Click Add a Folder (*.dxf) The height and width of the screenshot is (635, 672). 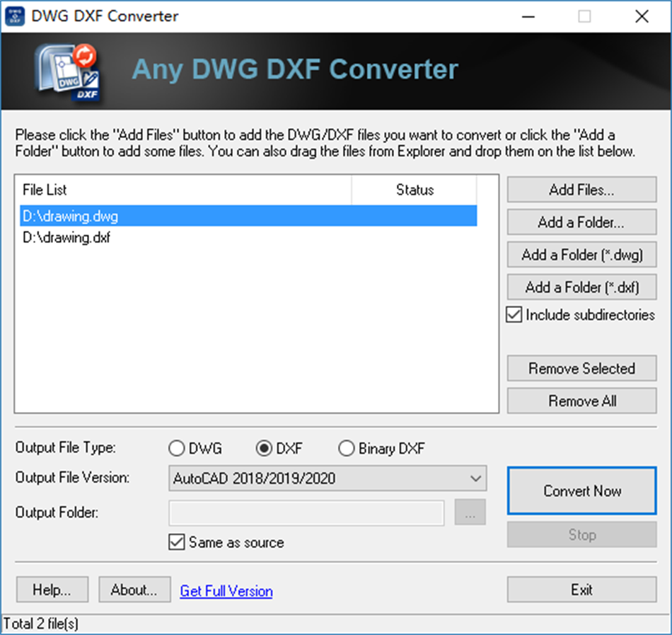tap(581, 287)
